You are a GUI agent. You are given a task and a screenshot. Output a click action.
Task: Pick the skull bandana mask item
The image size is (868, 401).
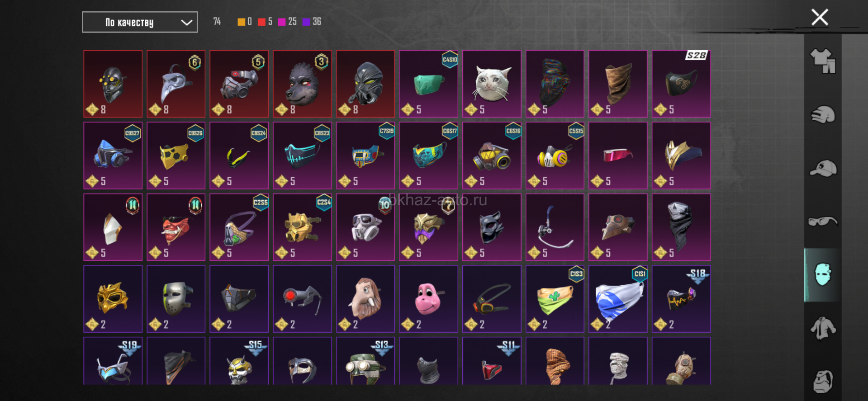coord(681,227)
